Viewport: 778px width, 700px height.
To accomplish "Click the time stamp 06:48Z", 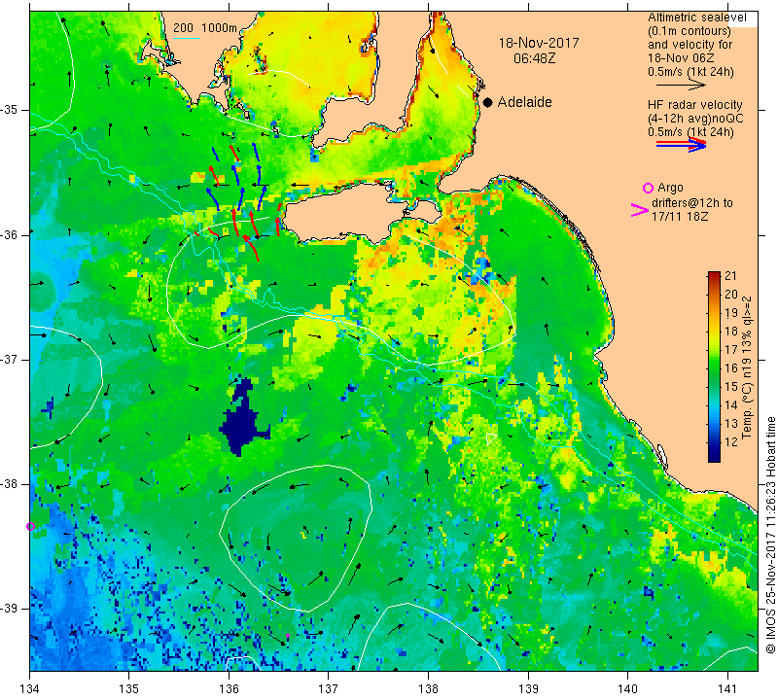I will tap(534, 58).
